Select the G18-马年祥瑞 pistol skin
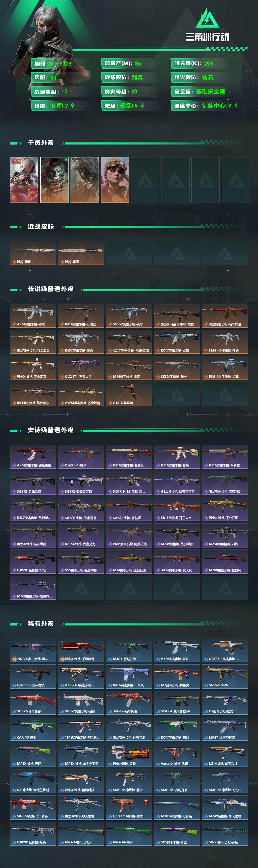Image resolution: width=258 pixels, height=868 pixels. coord(129,394)
